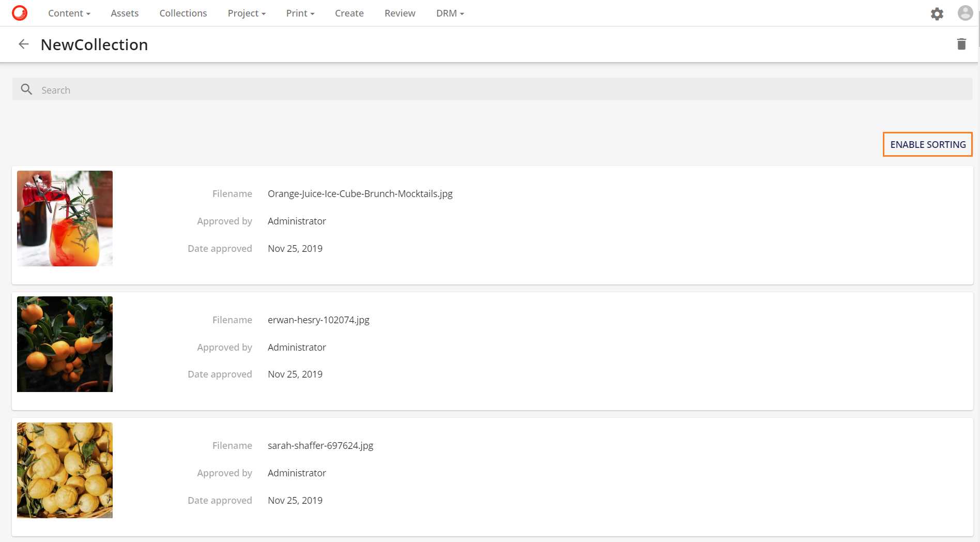Navigate to the Assets section
The image size is (980, 542).
(124, 13)
